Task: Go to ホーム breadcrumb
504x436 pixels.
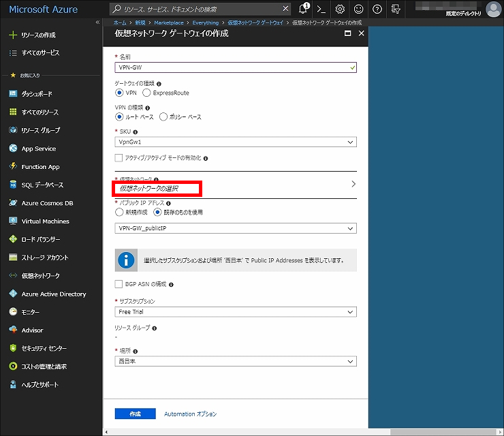Action: pos(120,22)
